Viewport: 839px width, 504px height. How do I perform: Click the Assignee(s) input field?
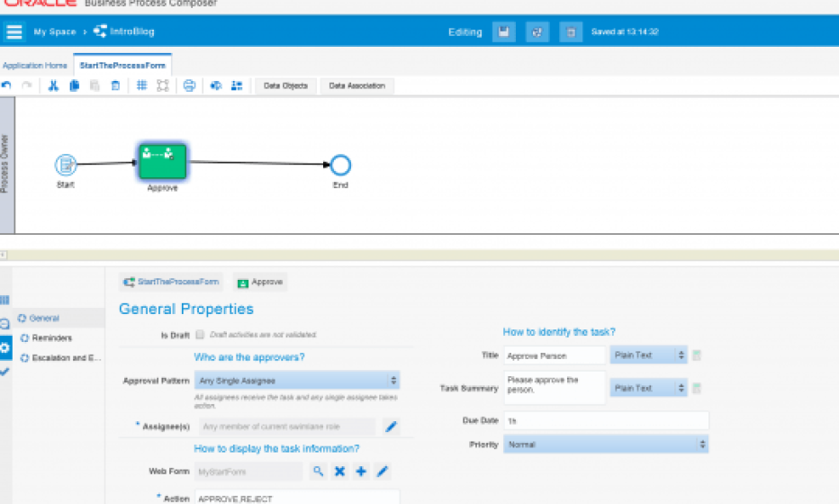287,427
